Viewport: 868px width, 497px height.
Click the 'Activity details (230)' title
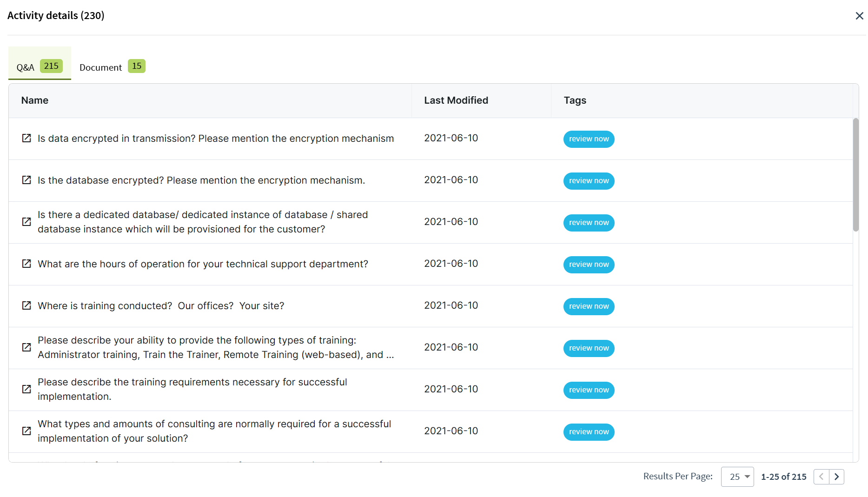[x=56, y=15]
